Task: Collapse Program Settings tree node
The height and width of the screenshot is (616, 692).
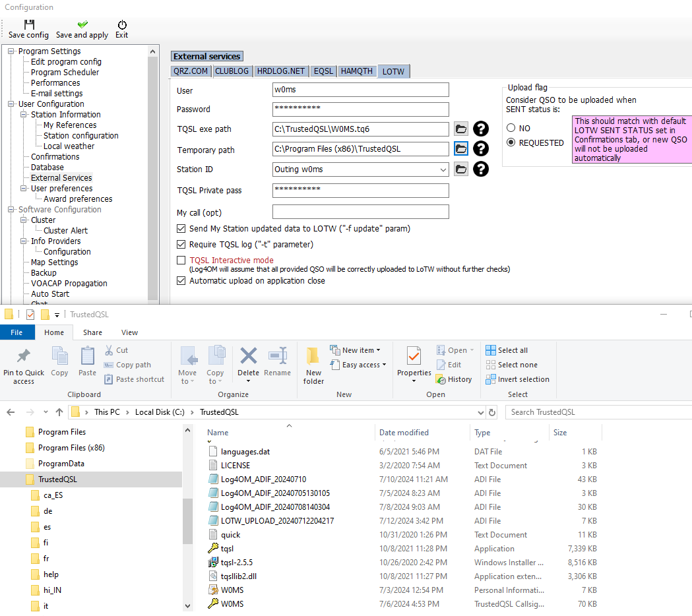Action: pyautogui.click(x=11, y=51)
